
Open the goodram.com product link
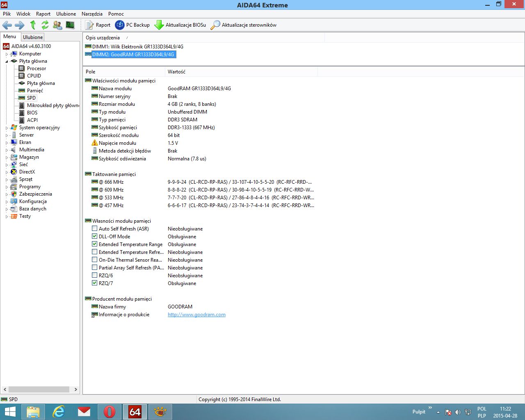point(196,315)
